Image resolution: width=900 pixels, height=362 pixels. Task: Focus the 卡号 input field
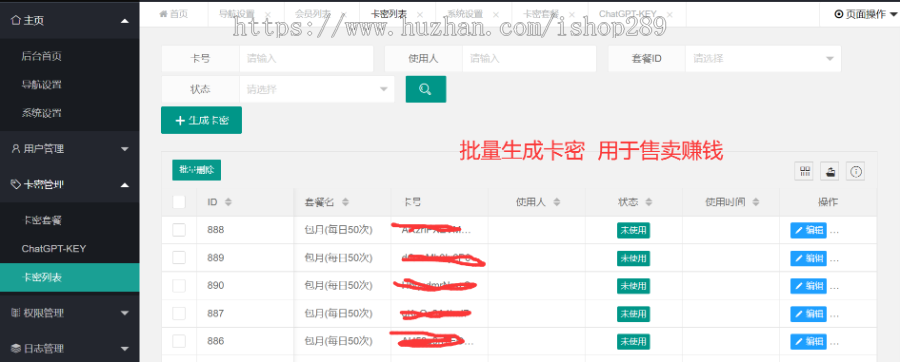click(307, 59)
